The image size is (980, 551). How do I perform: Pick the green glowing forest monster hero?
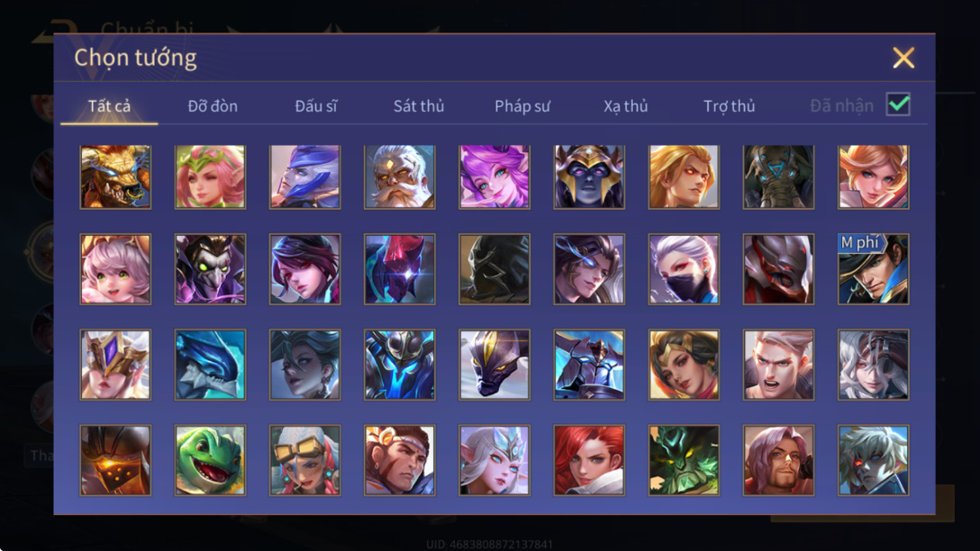[x=684, y=460]
